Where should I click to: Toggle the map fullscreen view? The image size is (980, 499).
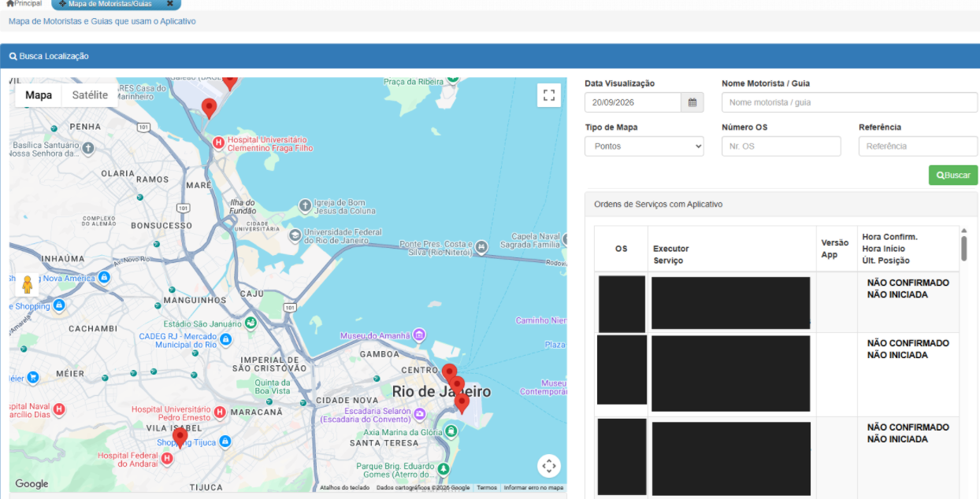(549, 95)
